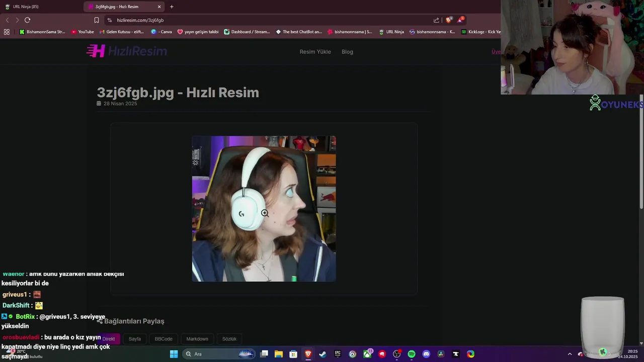Open Spotify from the taskbar
Image resolution: width=644 pixels, height=362 pixels.
point(412,354)
